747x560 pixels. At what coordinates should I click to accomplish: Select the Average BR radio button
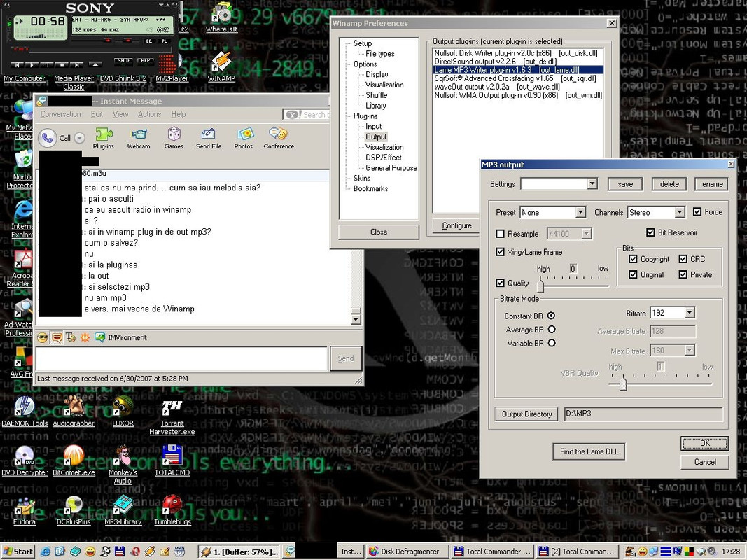coord(552,329)
